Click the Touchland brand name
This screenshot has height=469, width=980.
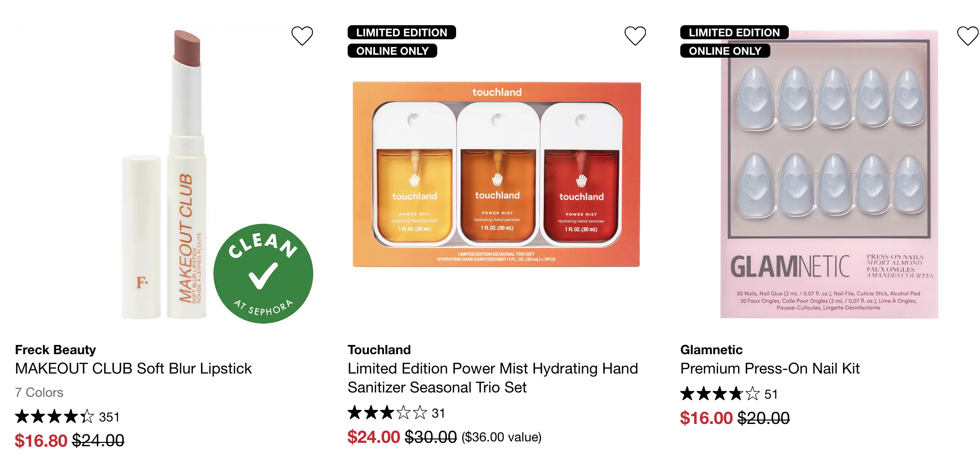(x=379, y=350)
